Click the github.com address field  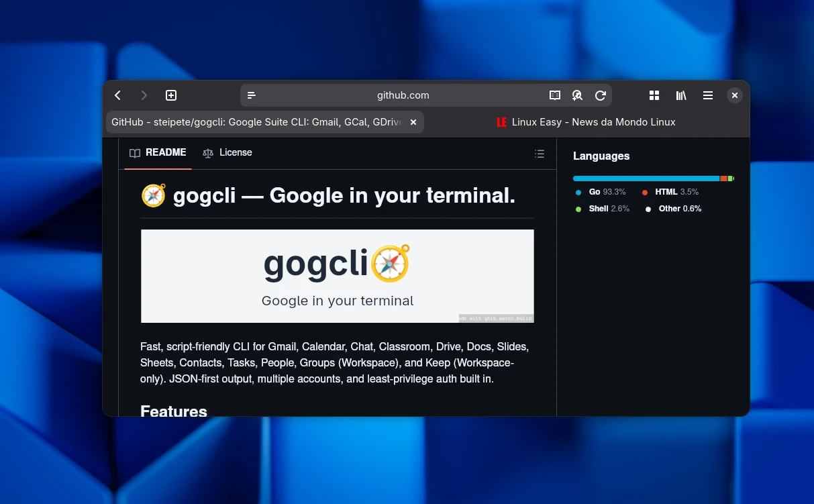[x=403, y=95]
